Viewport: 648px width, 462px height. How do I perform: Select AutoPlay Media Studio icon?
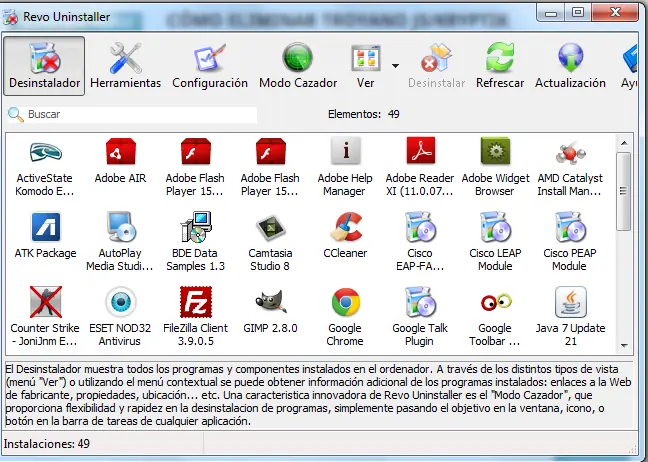(120, 226)
